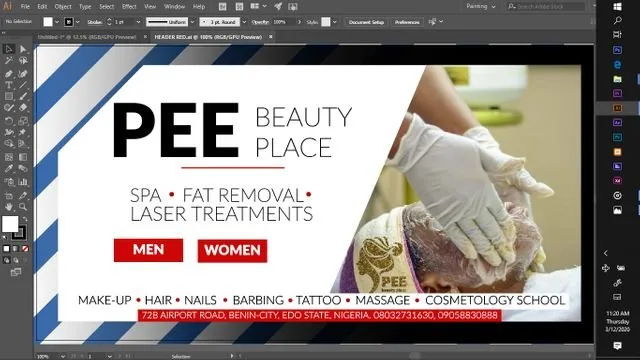Choose the Type tool
The image size is (640, 360).
coord(9,85)
